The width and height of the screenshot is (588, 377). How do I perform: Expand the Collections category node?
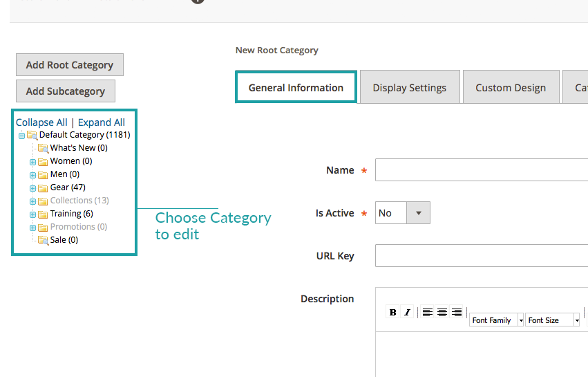coord(32,201)
